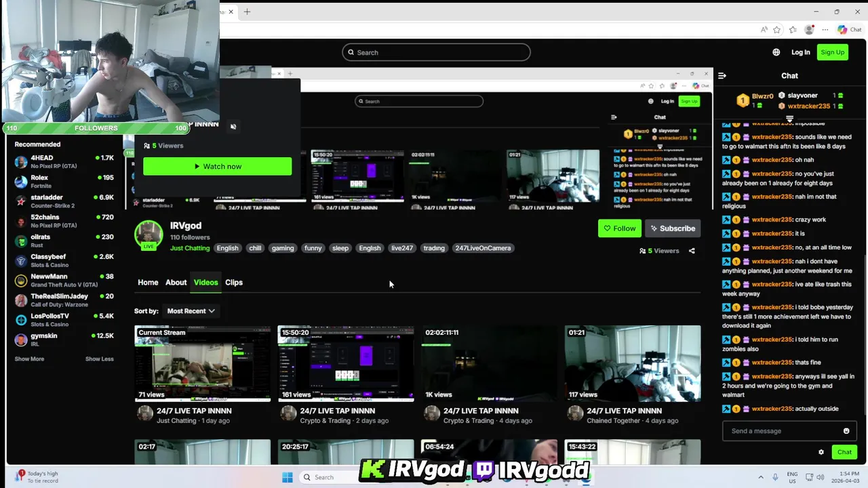
Task: Select the Videos tab
Action: pos(205,283)
